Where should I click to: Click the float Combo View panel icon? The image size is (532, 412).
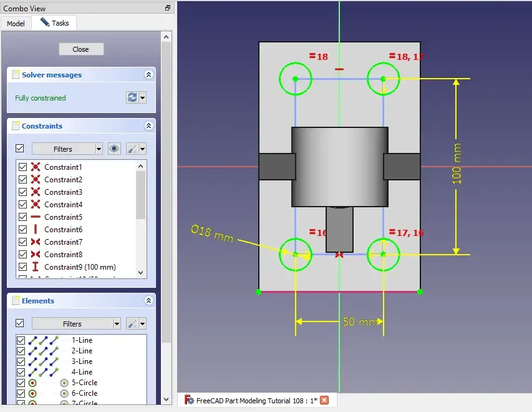pyautogui.click(x=168, y=8)
